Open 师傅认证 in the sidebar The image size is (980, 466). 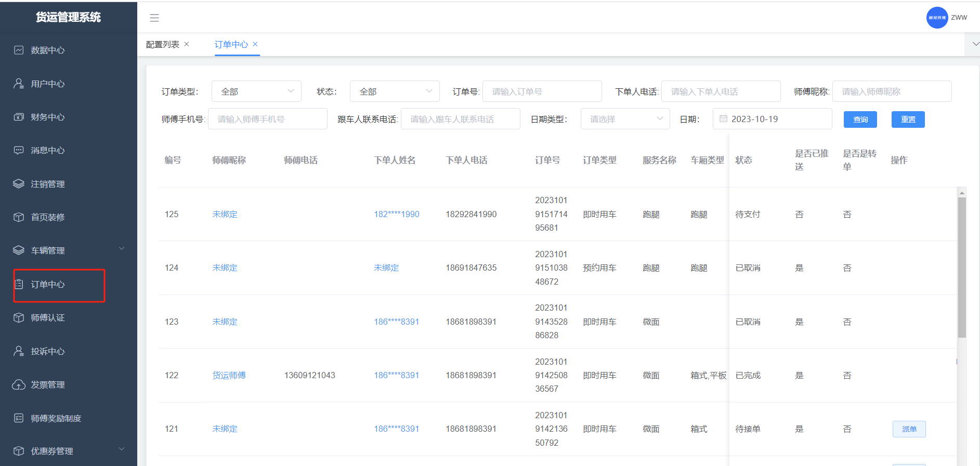click(x=48, y=317)
